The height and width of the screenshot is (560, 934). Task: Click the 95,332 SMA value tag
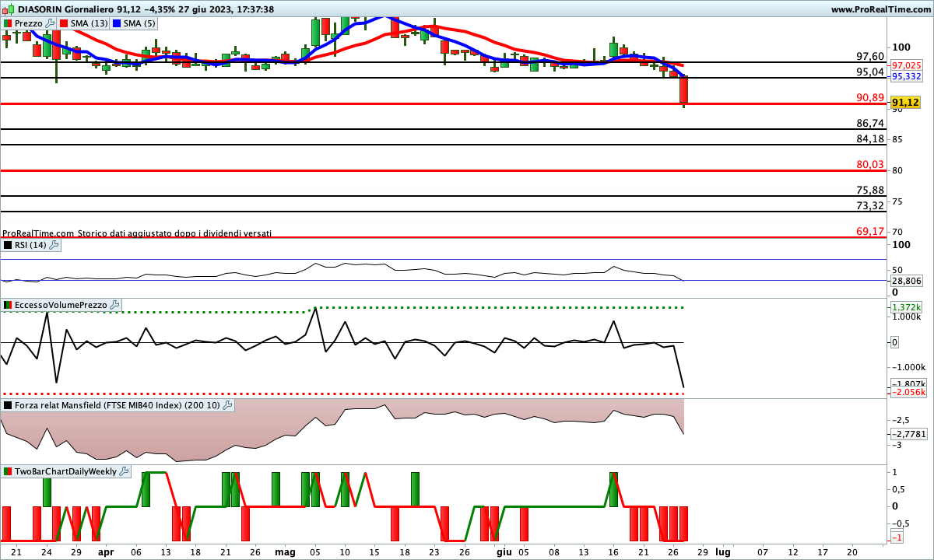[907, 76]
